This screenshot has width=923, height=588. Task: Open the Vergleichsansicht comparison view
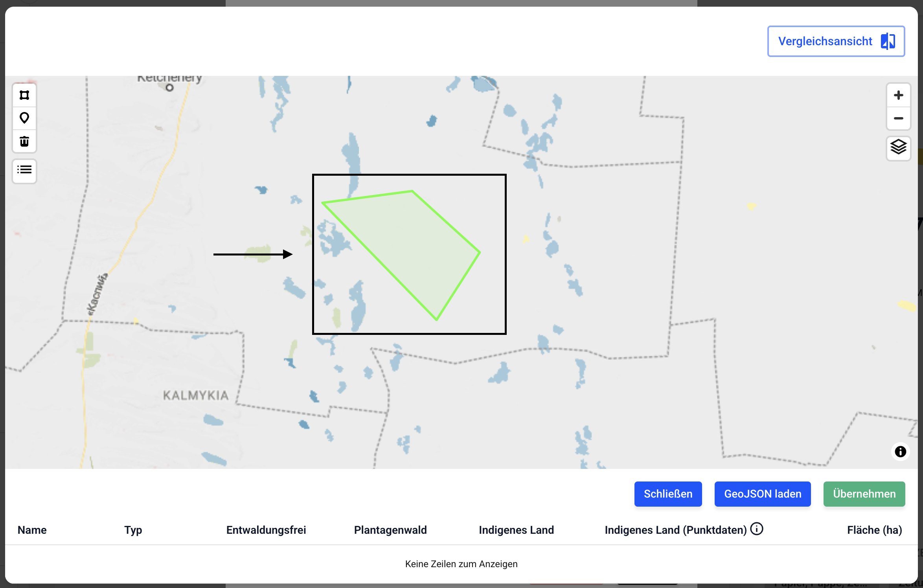[836, 41]
